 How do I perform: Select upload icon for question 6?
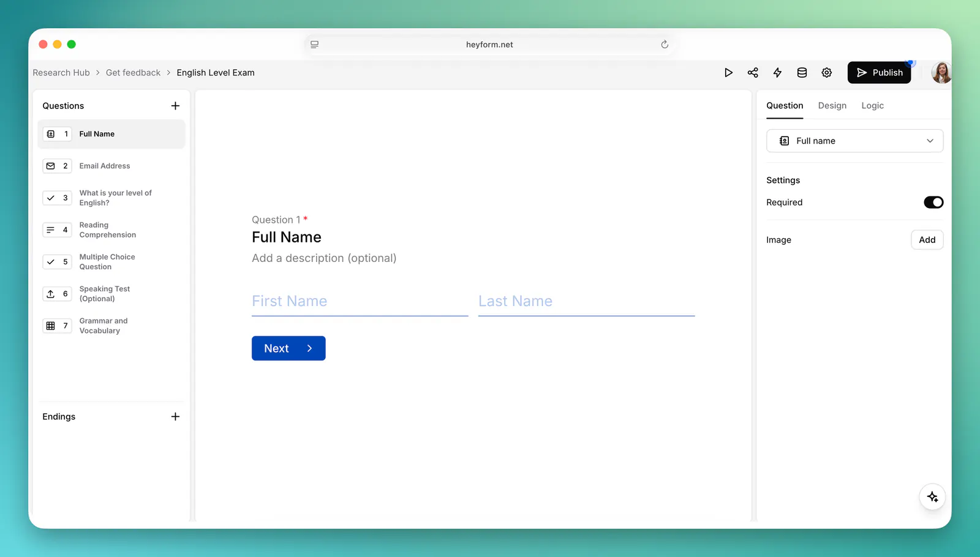point(51,294)
